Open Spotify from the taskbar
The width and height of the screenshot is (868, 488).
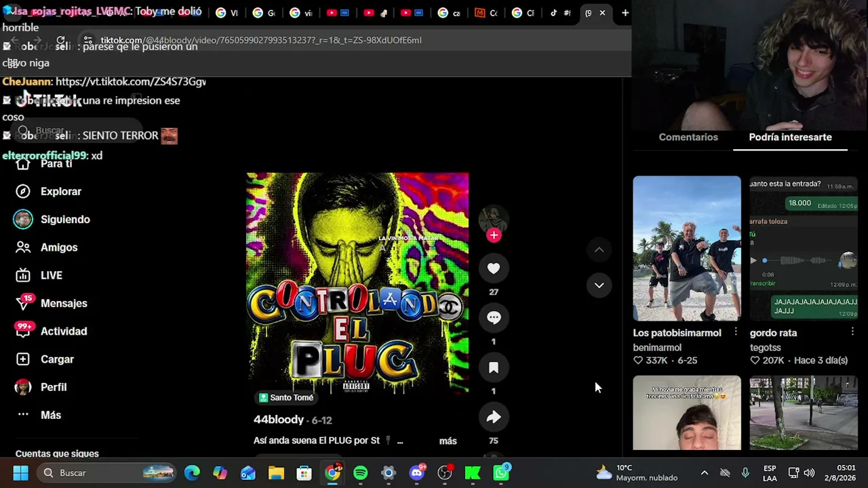tap(360, 473)
